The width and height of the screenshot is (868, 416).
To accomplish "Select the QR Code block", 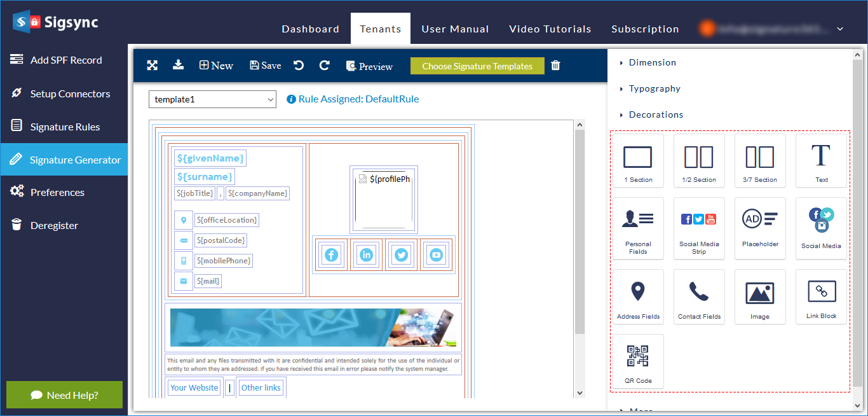I will 638,361.
